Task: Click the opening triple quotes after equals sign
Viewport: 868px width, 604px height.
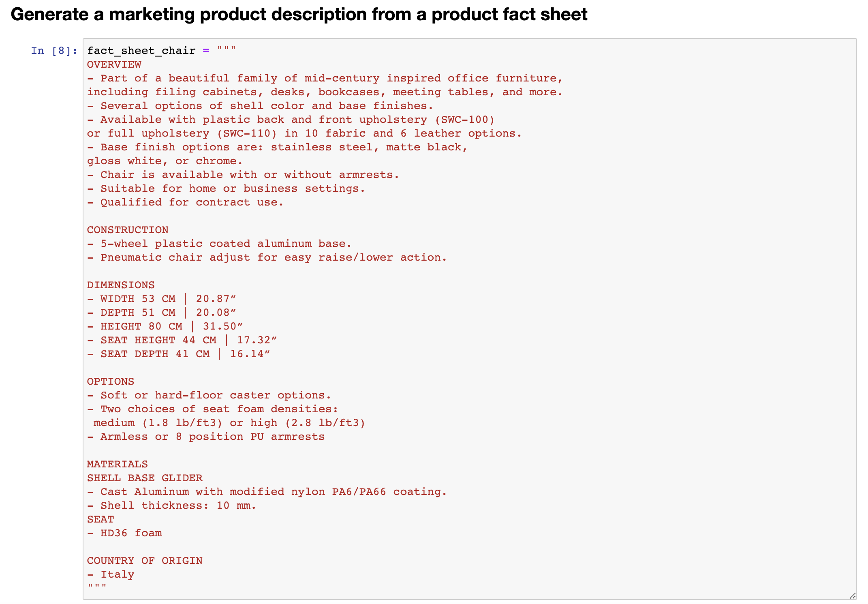Action: tap(226, 51)
